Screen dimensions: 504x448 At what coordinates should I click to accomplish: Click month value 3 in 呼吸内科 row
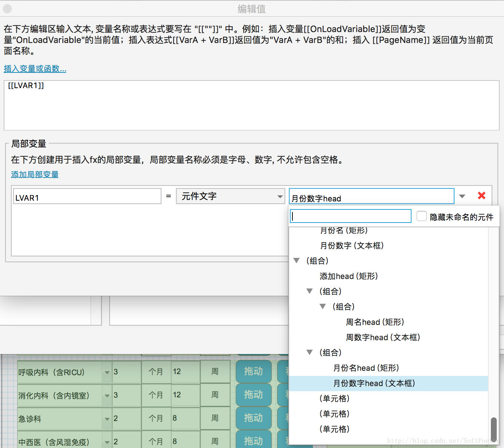(126, 372)
